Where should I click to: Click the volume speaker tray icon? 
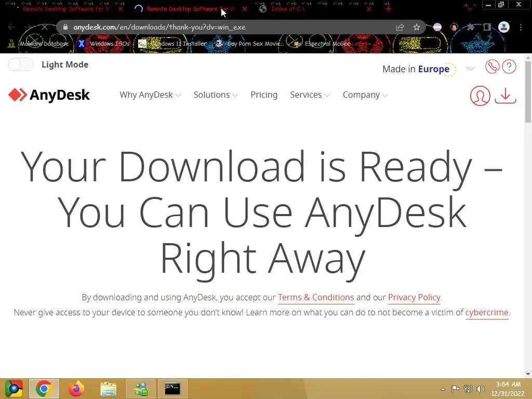pyautogui.click(x=480, y=389)
